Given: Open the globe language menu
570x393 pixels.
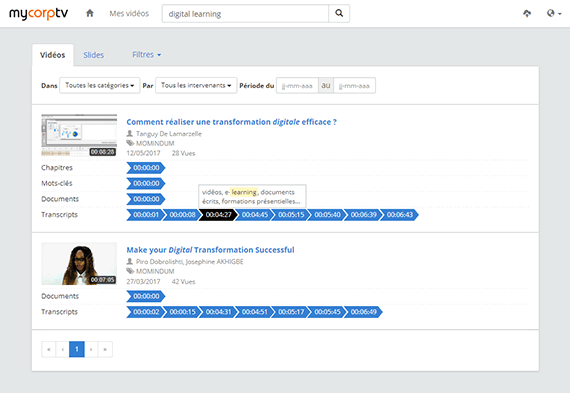Looking at the screenshot, I should (x=554, y=13).
